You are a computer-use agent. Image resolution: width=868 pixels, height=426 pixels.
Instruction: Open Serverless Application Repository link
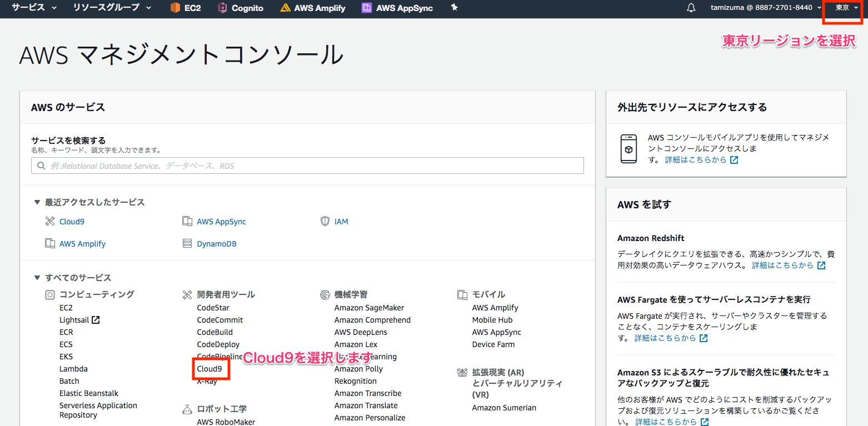point(98,410)
